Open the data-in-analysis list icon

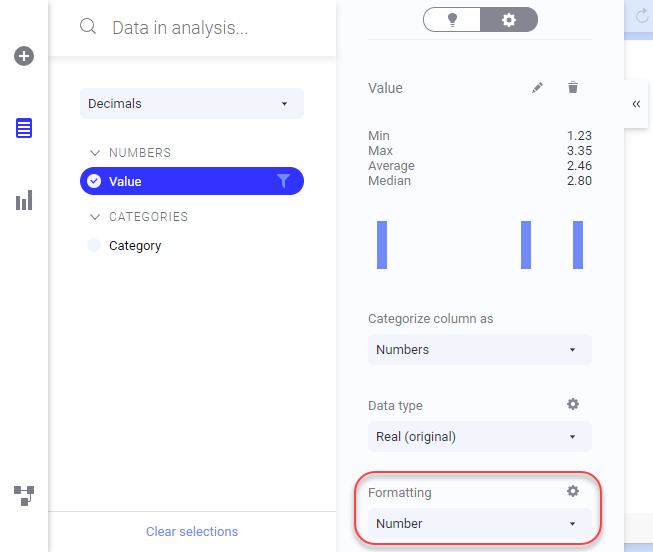click(x=24, y=128)
